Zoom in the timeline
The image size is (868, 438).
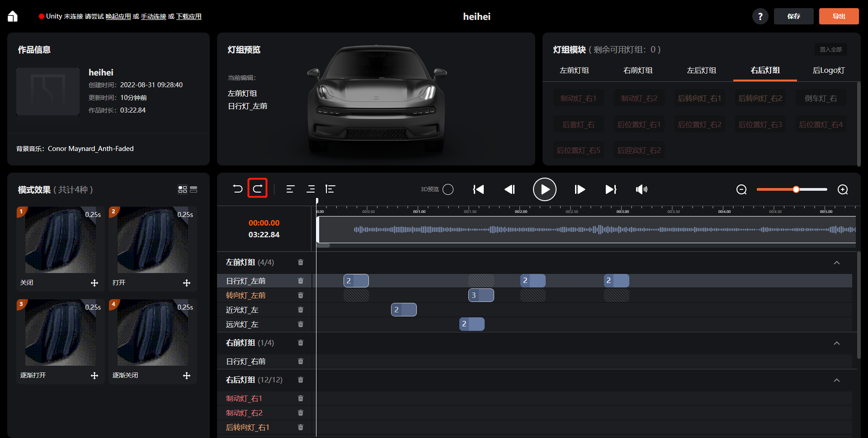843,189
